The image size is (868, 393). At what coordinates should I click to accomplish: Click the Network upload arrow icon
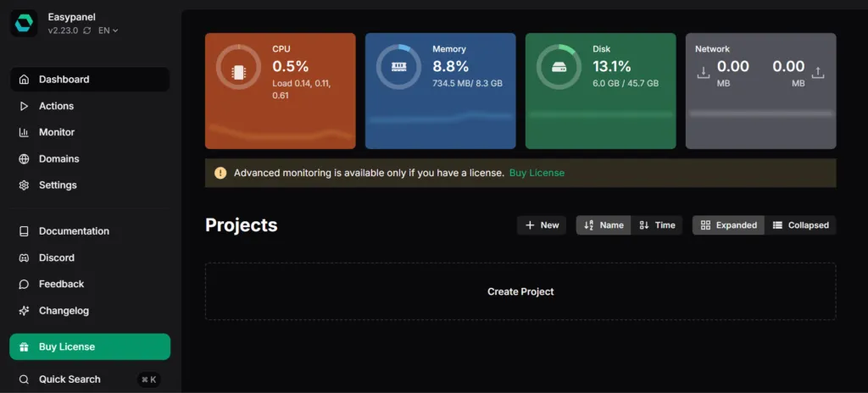pos(818,73)
